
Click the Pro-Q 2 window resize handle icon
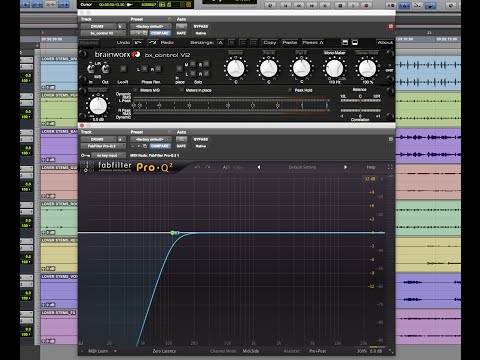pos(391,351)
